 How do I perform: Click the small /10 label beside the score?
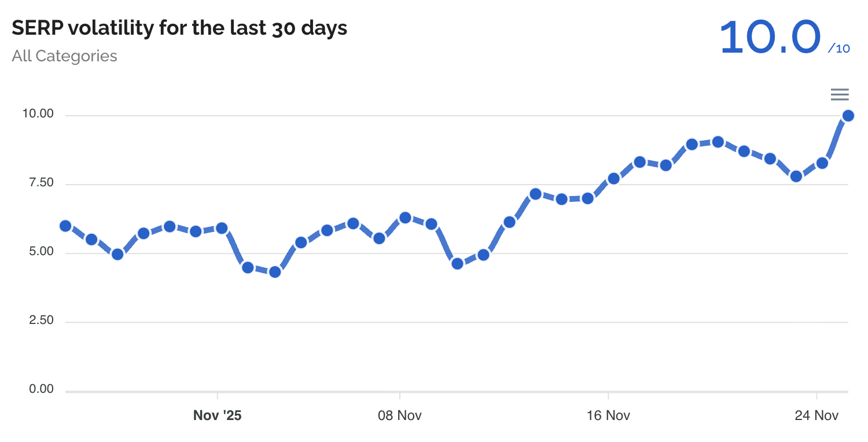click(x=839, y=49)
